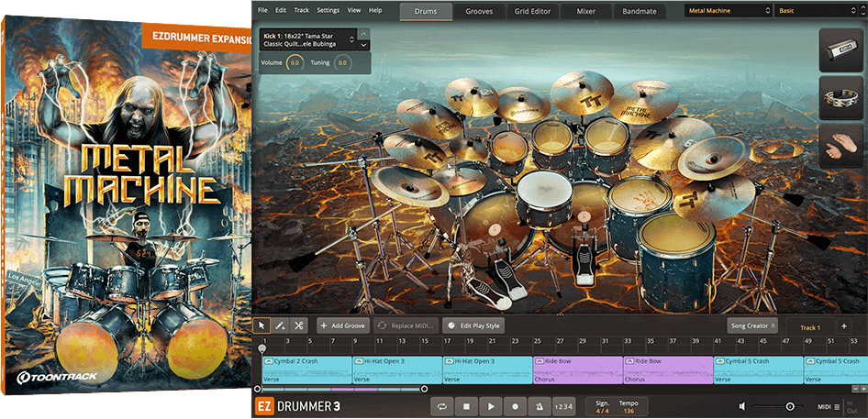Select the Hi-Hat Open 3 block at bar 17
This screenshot has height=419, width=868.
488,370
